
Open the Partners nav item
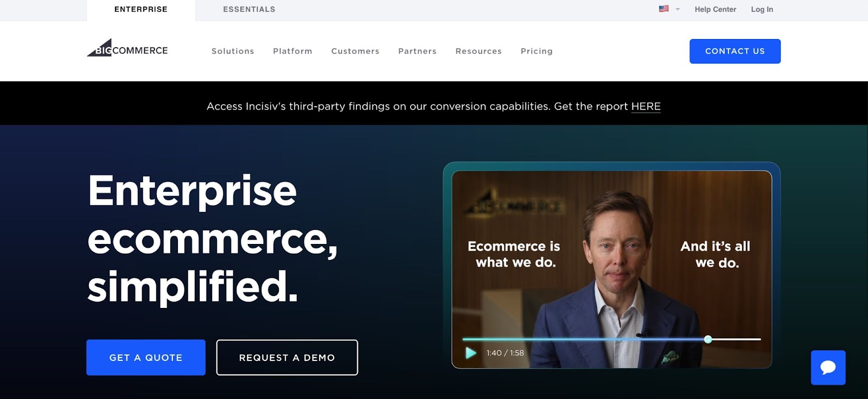point(417,51)
